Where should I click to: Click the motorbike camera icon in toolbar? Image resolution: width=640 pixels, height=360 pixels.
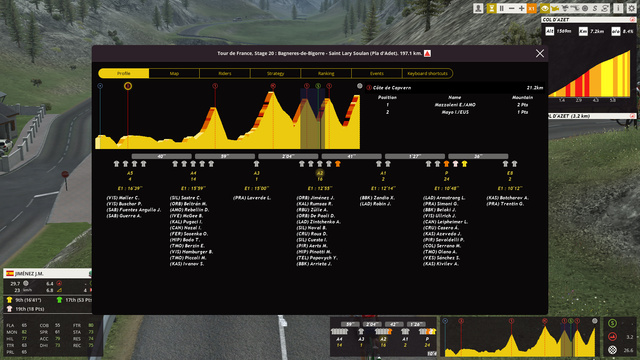tap(565, 8)
